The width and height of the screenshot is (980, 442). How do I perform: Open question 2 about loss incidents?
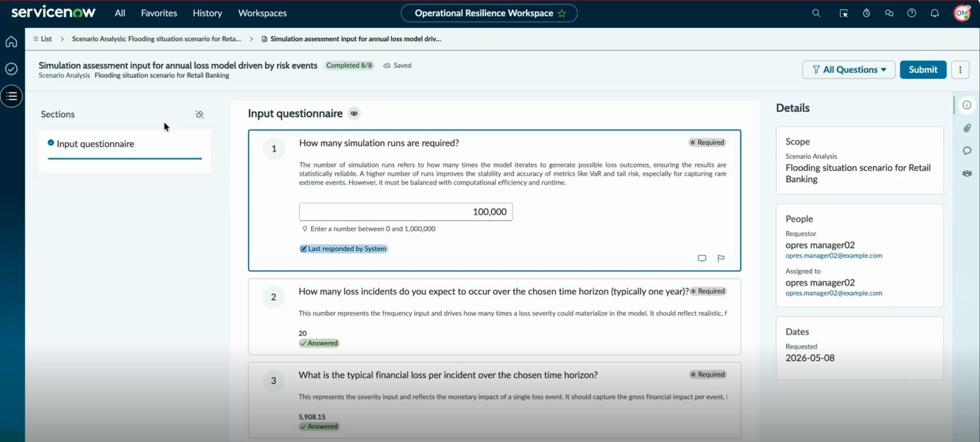point(494,317)
